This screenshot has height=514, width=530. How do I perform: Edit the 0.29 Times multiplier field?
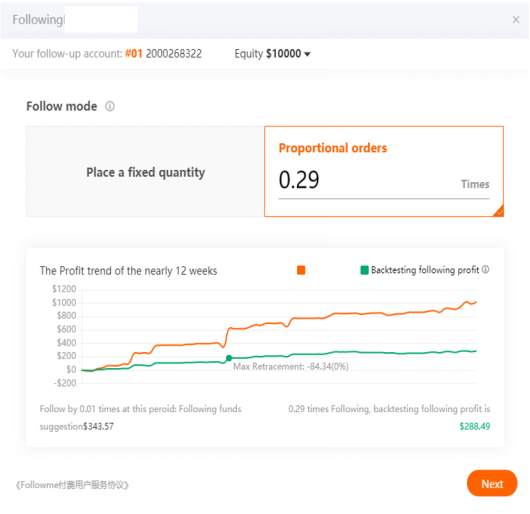(x=384, y=181)
